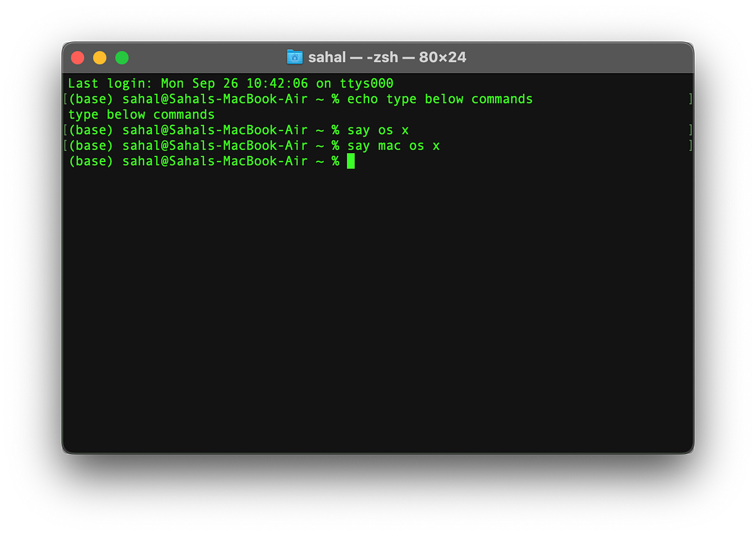Select the '(base)' conda environment label
Screen dimensions: 756x536
click(91, 161)
